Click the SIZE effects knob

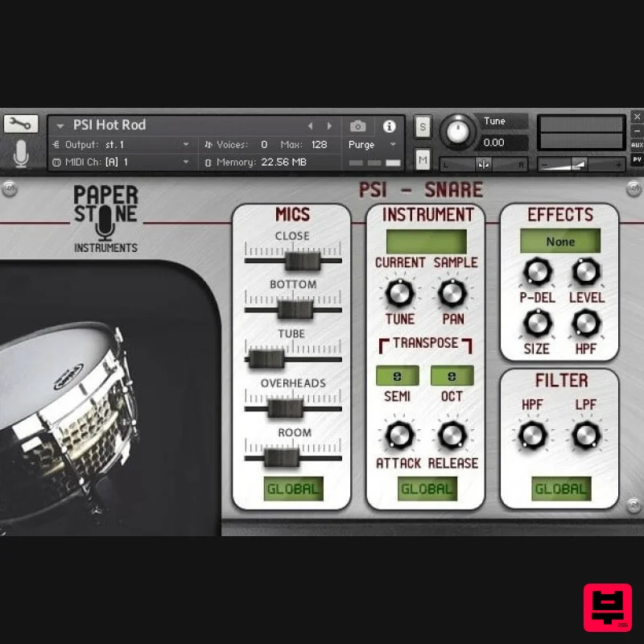click(x=537, y=324)
